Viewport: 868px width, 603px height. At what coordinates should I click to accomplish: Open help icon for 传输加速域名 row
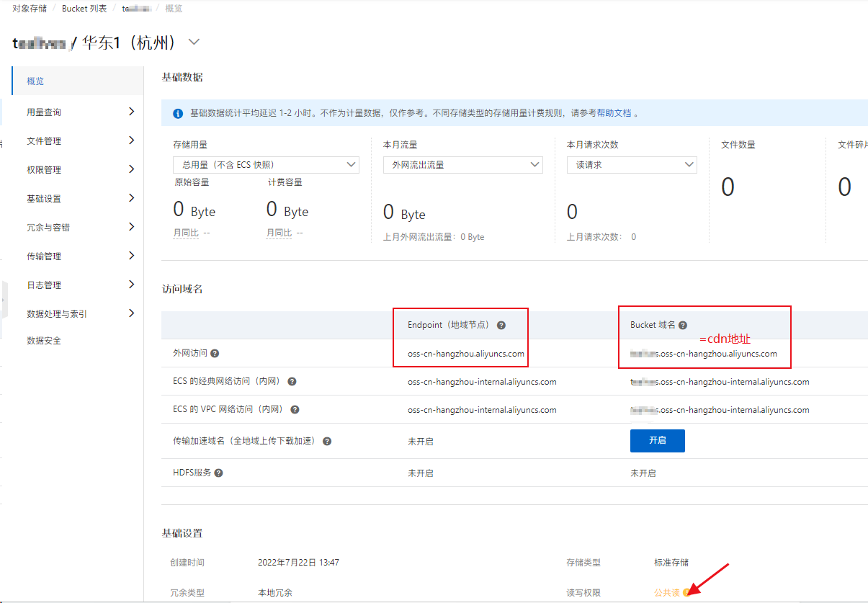328,440
